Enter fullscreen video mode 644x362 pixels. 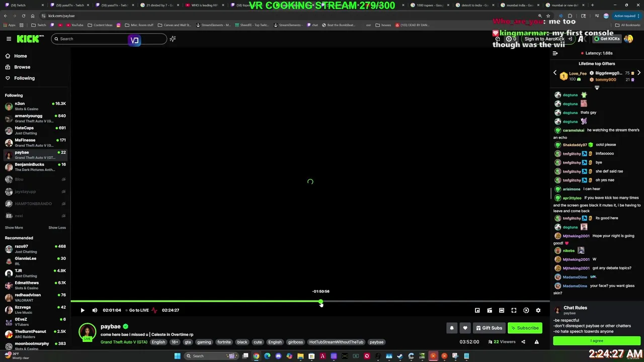(x=514, y=310)
